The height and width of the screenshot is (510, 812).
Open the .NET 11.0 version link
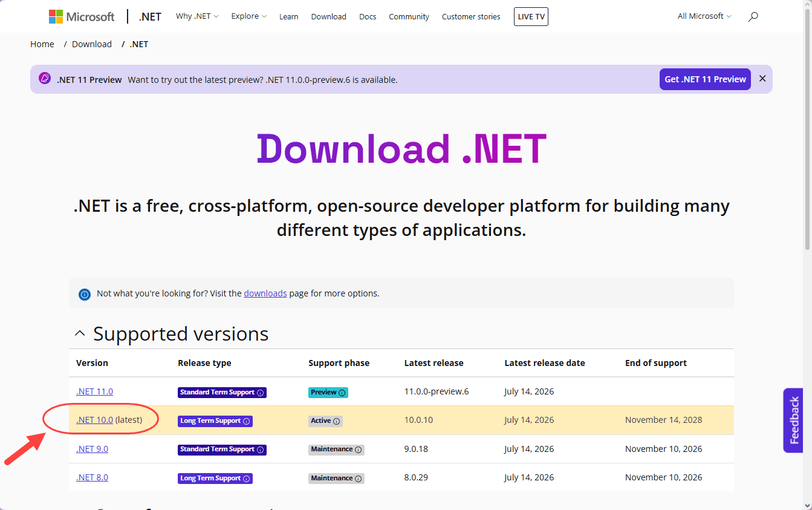coord(94,391)
